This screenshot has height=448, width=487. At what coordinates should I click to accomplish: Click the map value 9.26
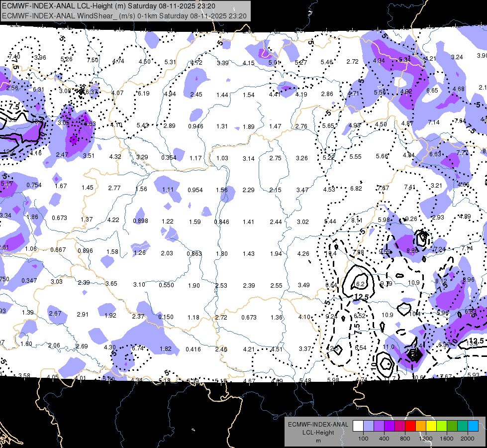[411, 219]
